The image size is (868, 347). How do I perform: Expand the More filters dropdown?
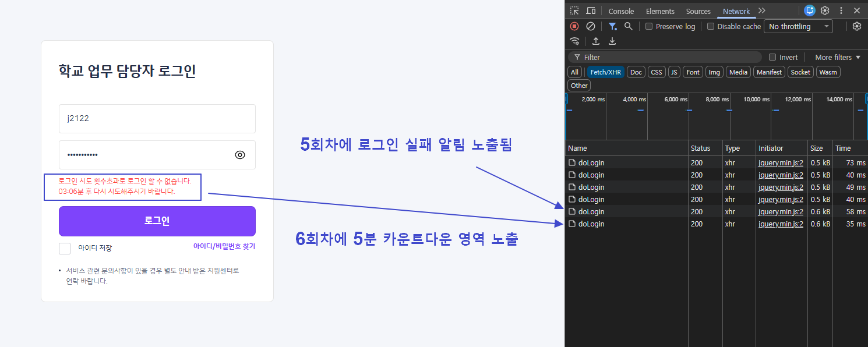pyautogui.click(x=838, y=57)
